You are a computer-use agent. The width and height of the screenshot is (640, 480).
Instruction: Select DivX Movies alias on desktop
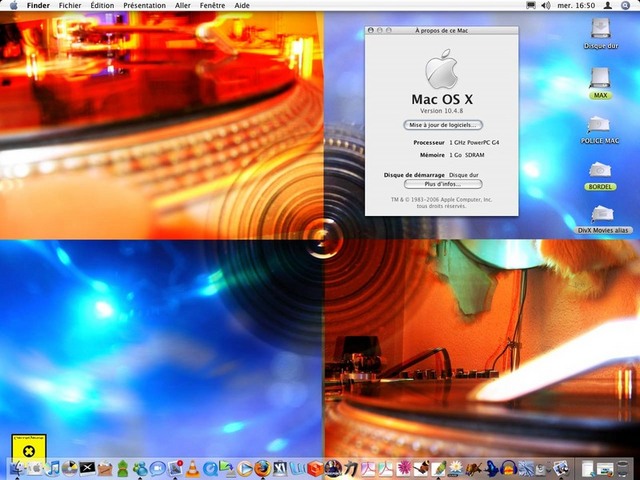click(x=603, y=220)
